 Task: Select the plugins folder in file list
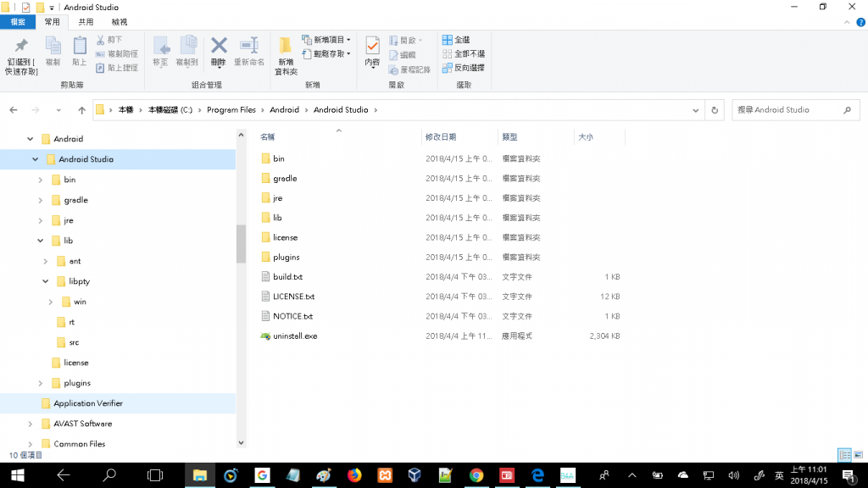(x=287, y=258)
